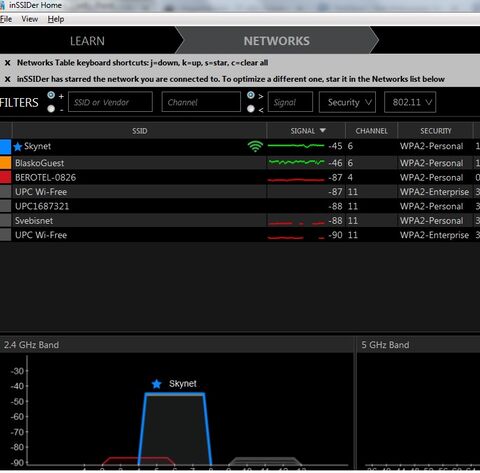The width and height of the screenshot is (480, 473).
Task: Click the gray swatch beside Svebisnet
Action: point(5,220)
